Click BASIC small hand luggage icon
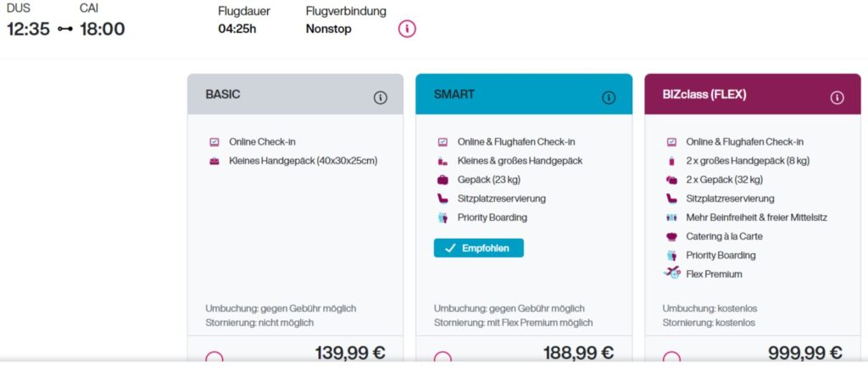 (x=214, y=161)
